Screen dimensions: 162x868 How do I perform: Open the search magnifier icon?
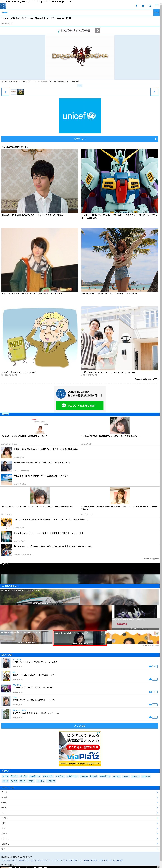[150, 6]
